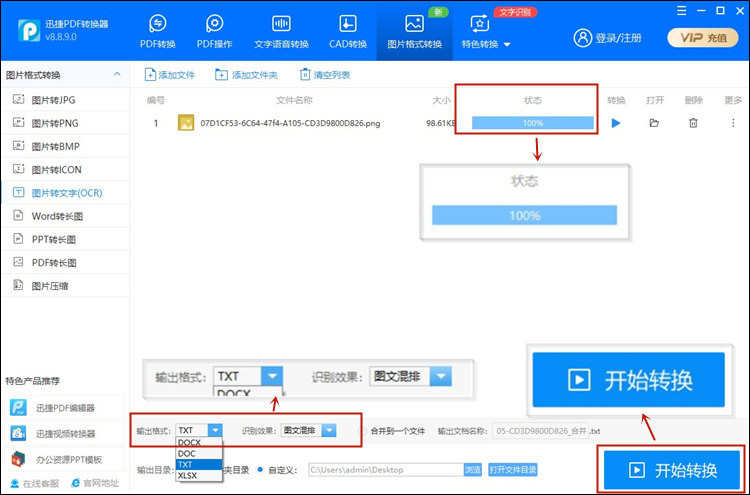Select 图片转JPG in sidebar
The height and width of the screenshot is (495, 750).
(x=65, y=99)
